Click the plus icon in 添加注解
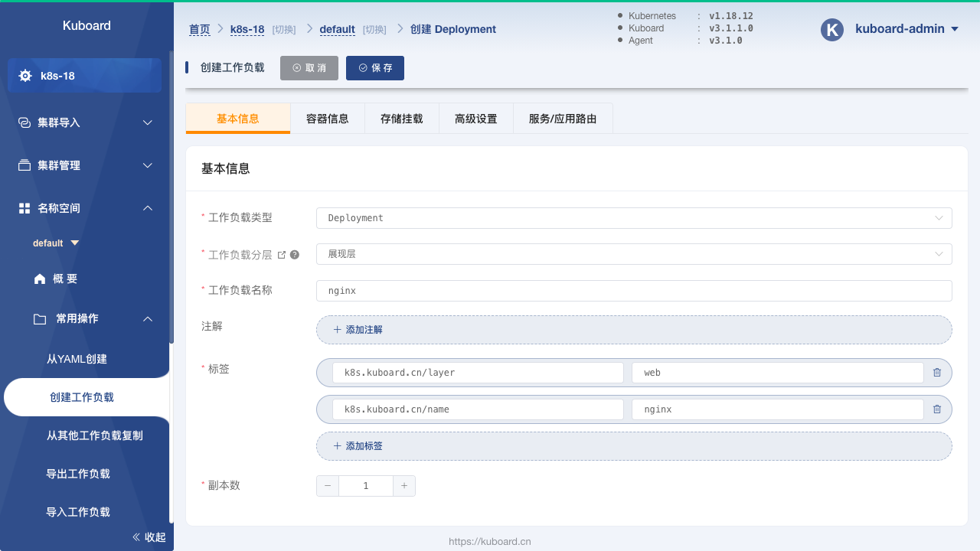 [x=338, y=330]
